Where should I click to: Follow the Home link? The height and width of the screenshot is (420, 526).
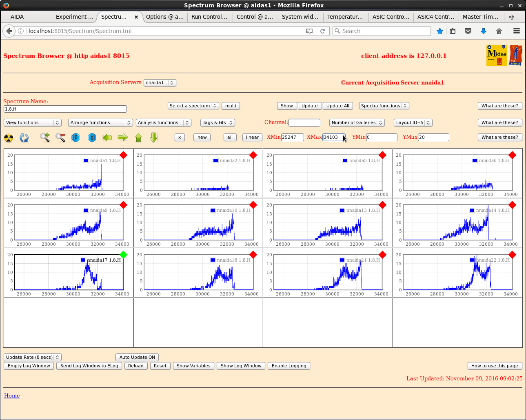(12, 396)
